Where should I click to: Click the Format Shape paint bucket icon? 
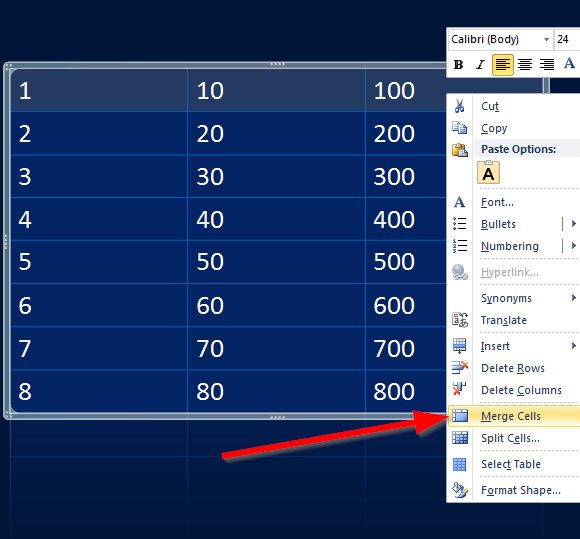pyautogui.click(x=460, y=490)
